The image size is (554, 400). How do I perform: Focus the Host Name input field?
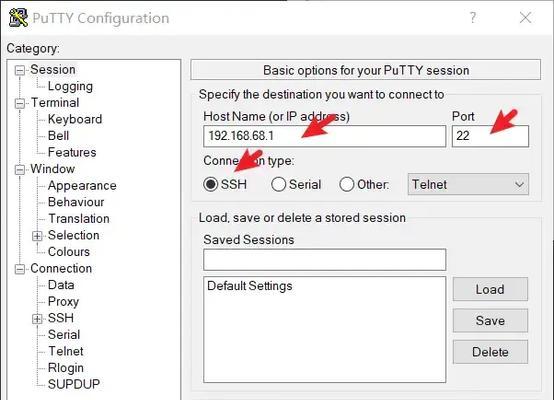coord(324,136)
